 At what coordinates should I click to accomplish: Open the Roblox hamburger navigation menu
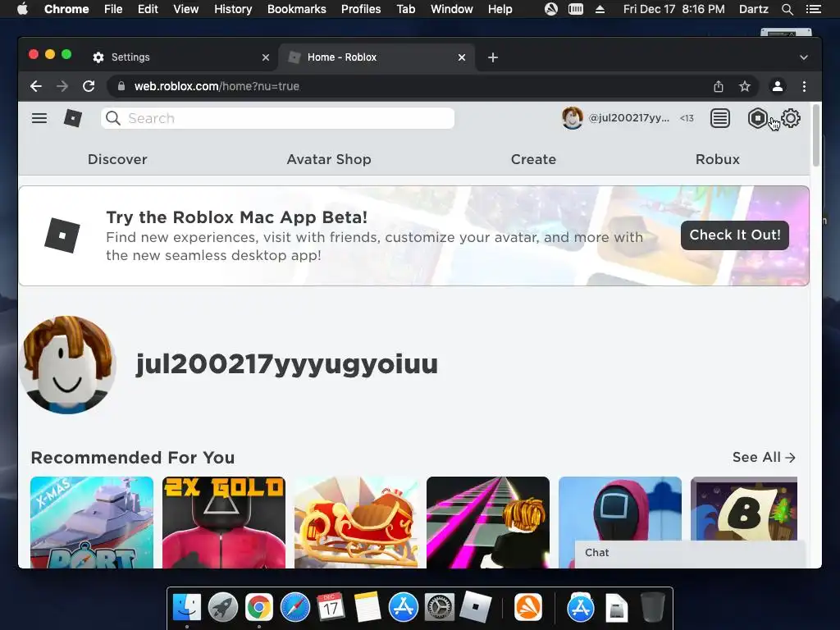pos(39,118)
